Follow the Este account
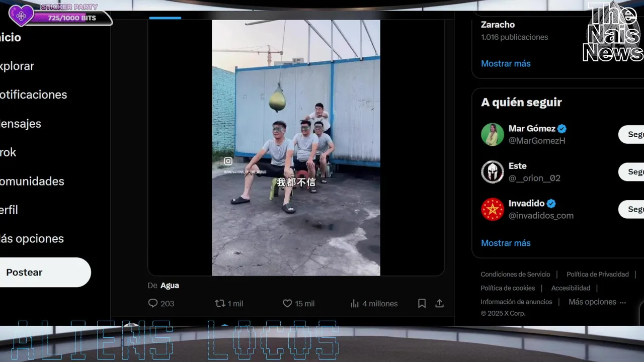 tap(631, 172)
